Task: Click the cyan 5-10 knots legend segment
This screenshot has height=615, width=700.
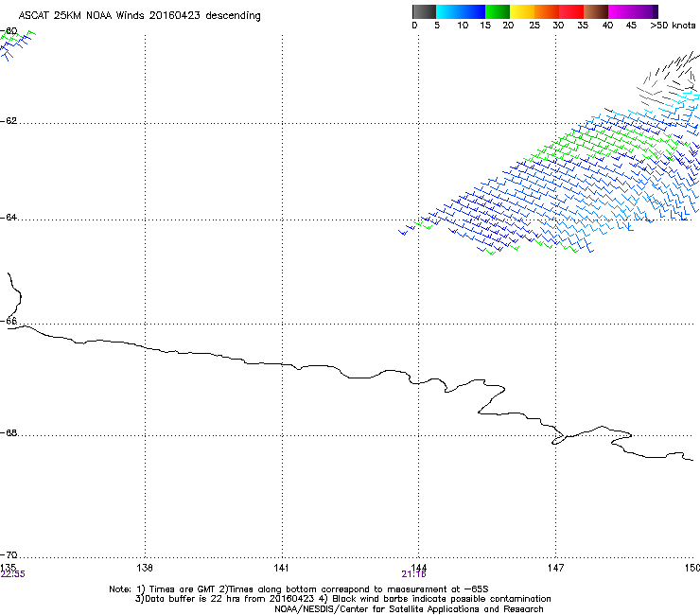Action: 448,11
